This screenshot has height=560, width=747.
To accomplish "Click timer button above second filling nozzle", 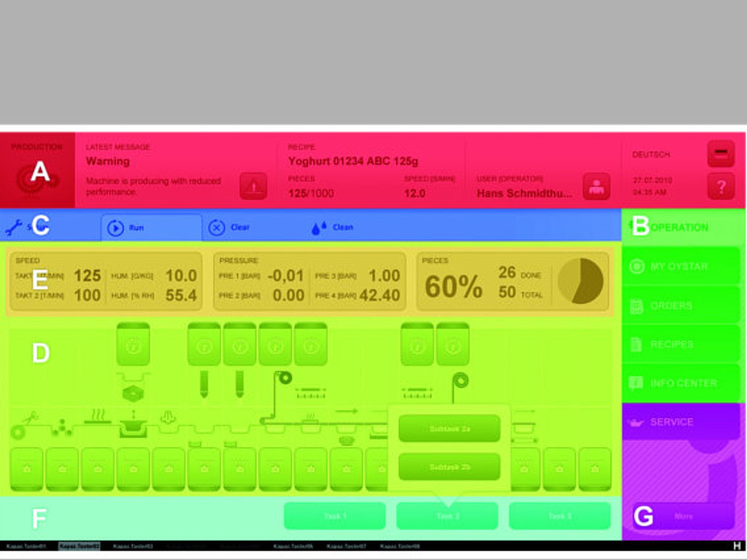I will [239, 344].
